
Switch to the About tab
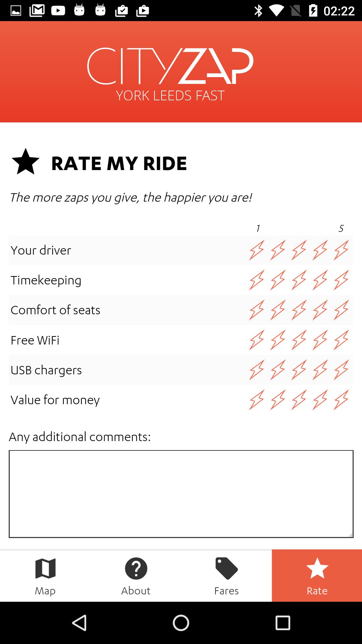[x=136, y=576]
